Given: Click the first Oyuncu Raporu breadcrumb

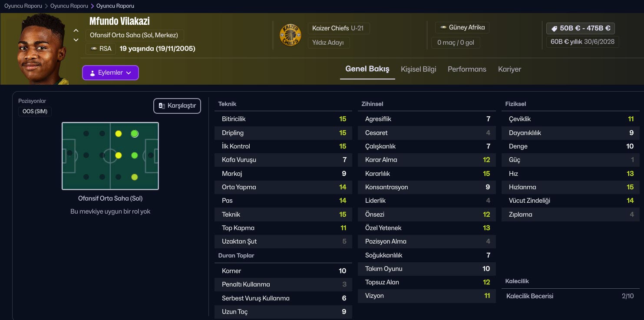Looking at the screenshot, I should [x=23, y=6].
